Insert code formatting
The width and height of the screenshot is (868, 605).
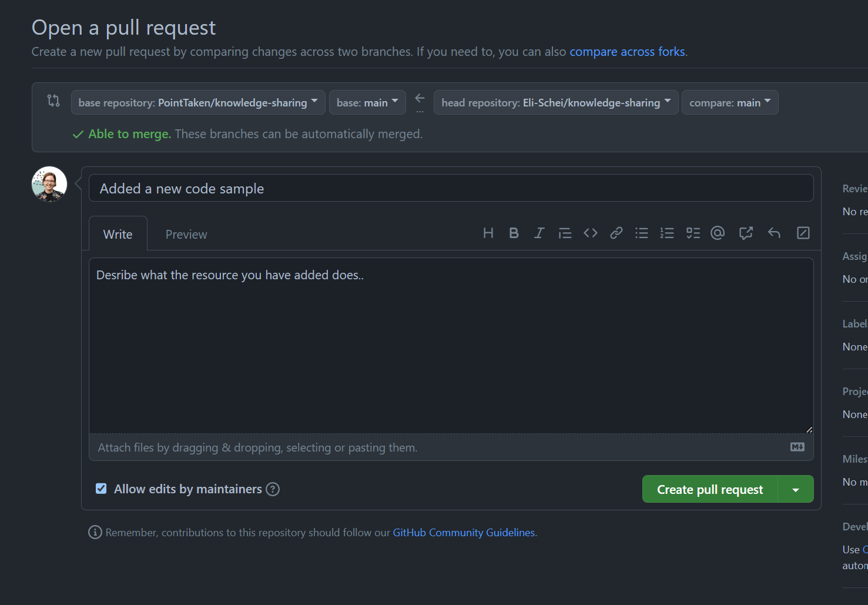click(x=591, y=233)
